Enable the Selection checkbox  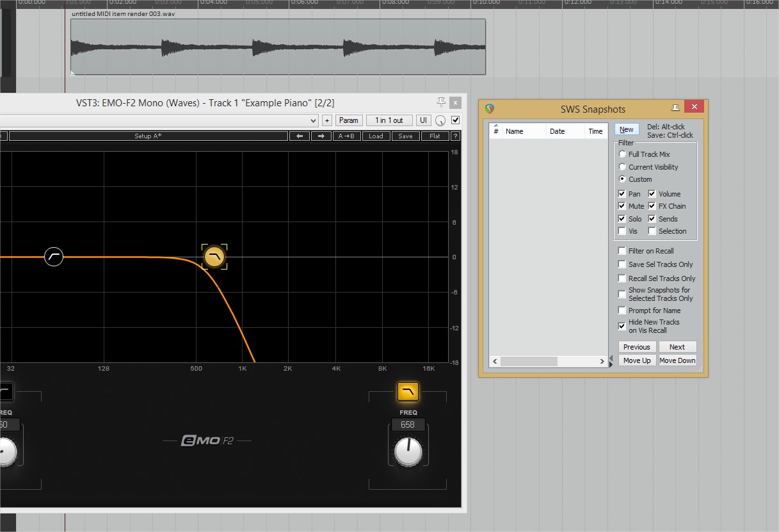click(667, 231)
